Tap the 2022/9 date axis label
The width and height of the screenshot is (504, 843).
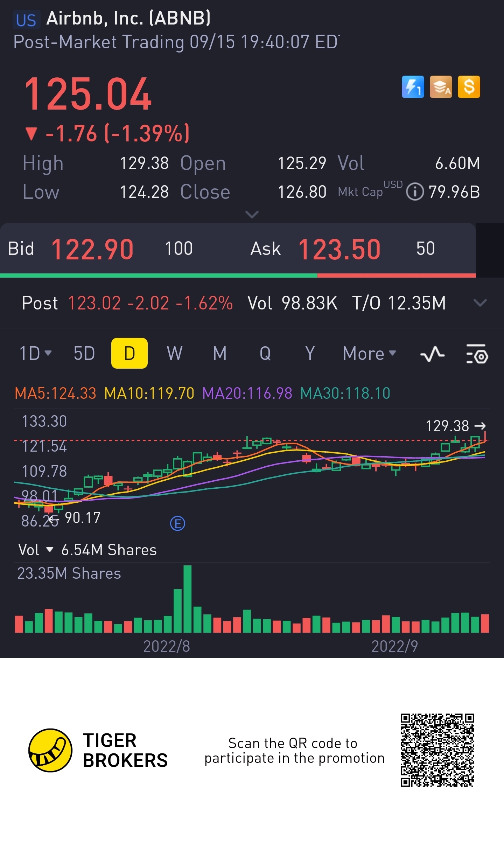click(394, 646)
